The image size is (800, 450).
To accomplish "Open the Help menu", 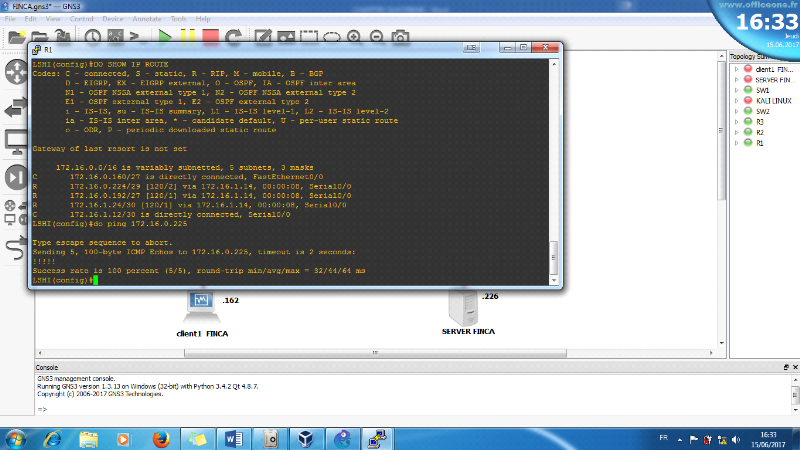I will [x=203, y=19].
